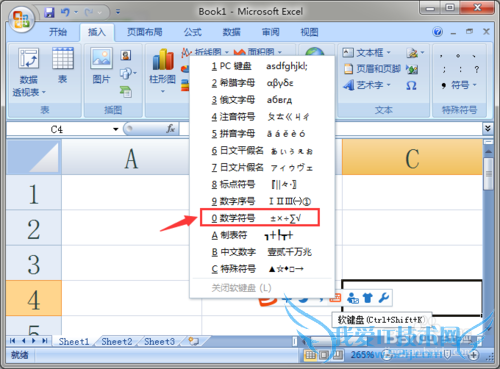The image size is (500, 369).
Task: Switch to the 视图 ribbon tab
Action: 309,32
